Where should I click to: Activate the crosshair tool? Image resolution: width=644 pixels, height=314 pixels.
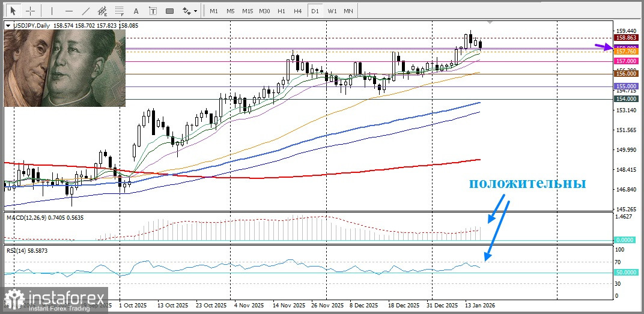pos(30,11)
